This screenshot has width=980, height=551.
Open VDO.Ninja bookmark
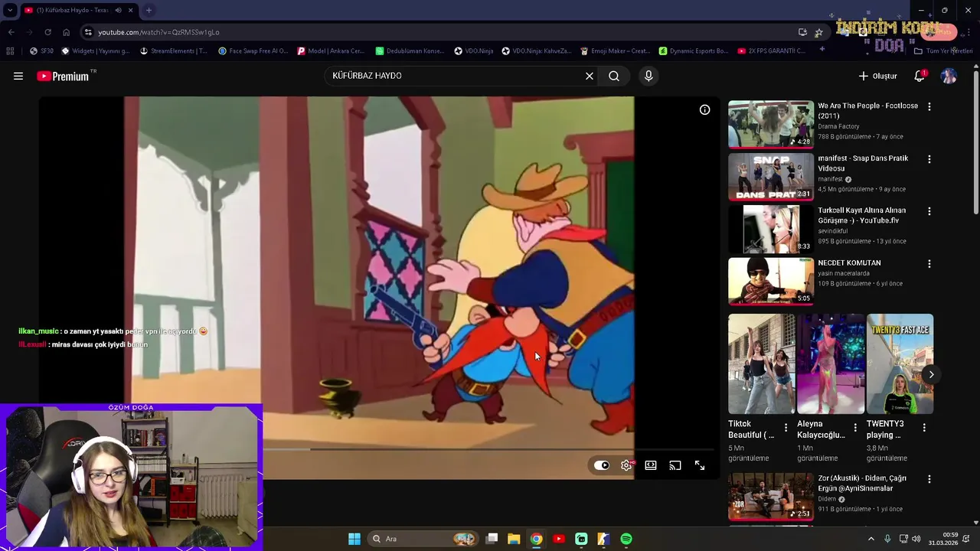point(474,51)
